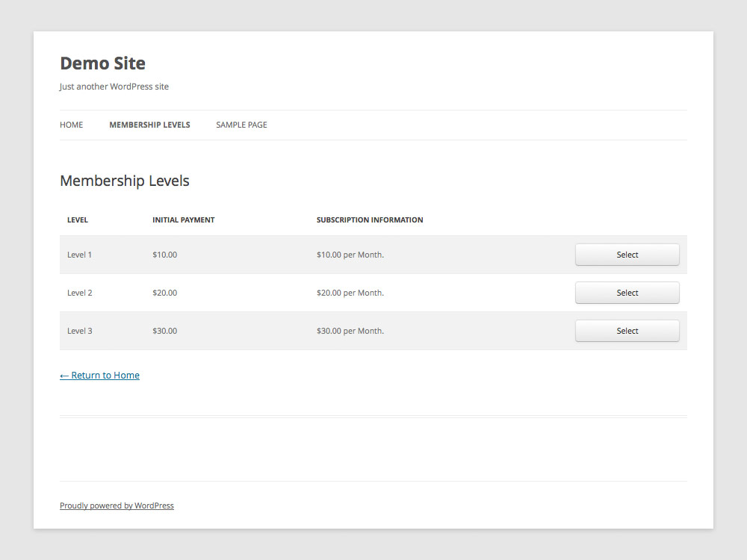
Task: Click '$10.00 per Month.' subscription text
Action: click(350, 255)
